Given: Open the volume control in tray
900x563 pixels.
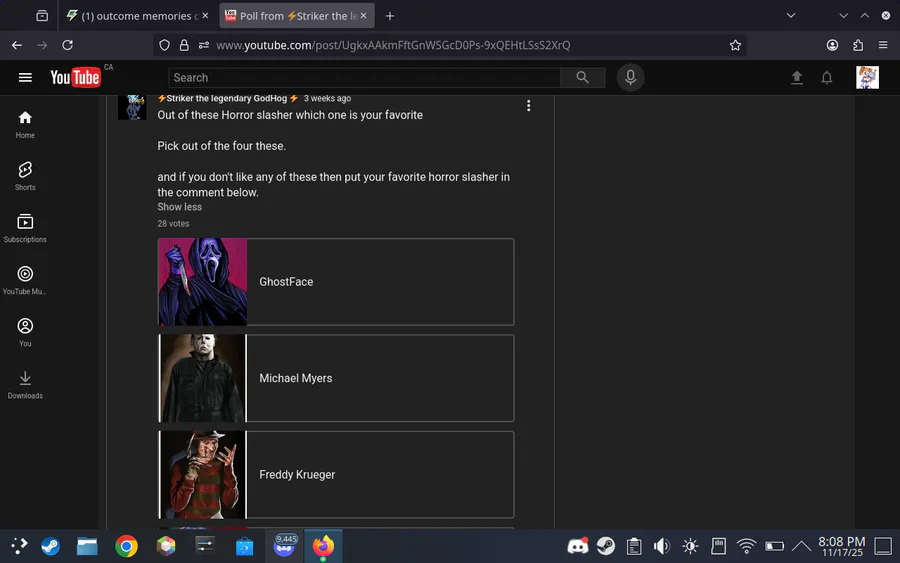Looking at the screenshot, I should pos(662,546).
